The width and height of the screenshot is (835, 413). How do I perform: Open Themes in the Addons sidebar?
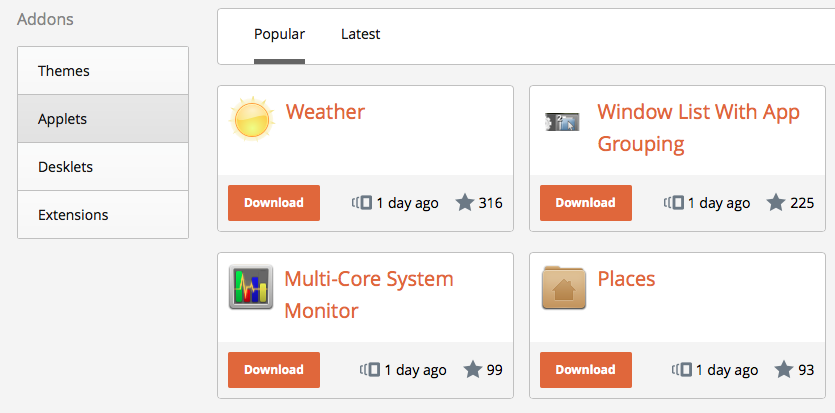103,71
